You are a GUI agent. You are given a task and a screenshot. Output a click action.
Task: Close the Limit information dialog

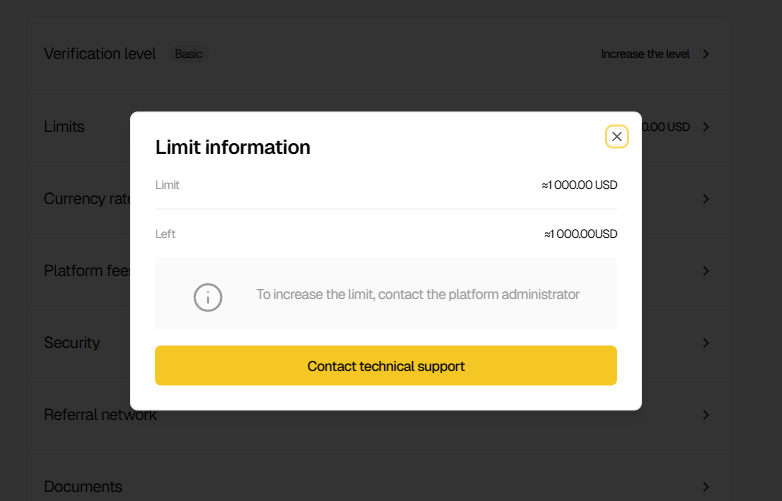[x=617, y=137]
